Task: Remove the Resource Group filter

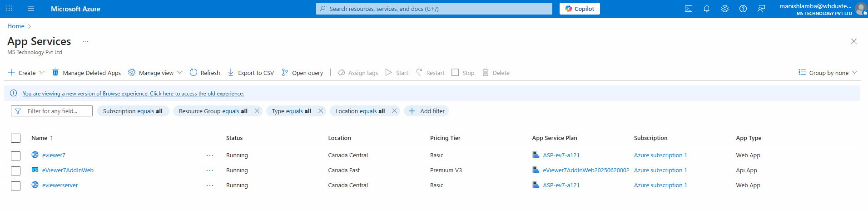Action: coord(257,110)
